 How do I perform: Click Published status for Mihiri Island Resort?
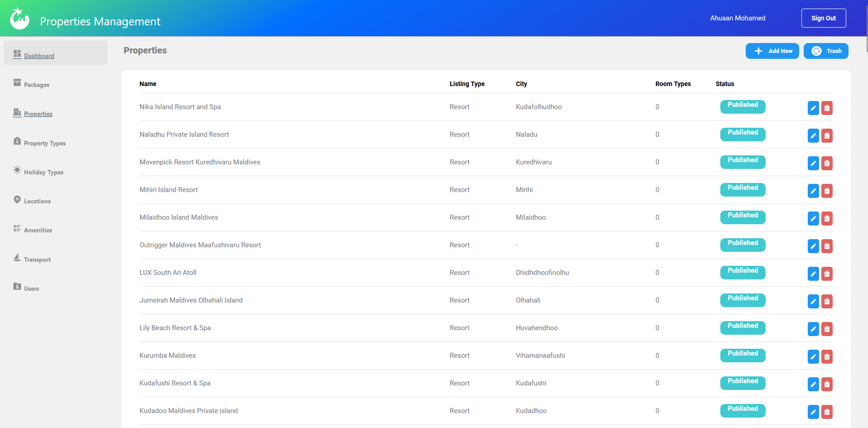click(743, 190)
